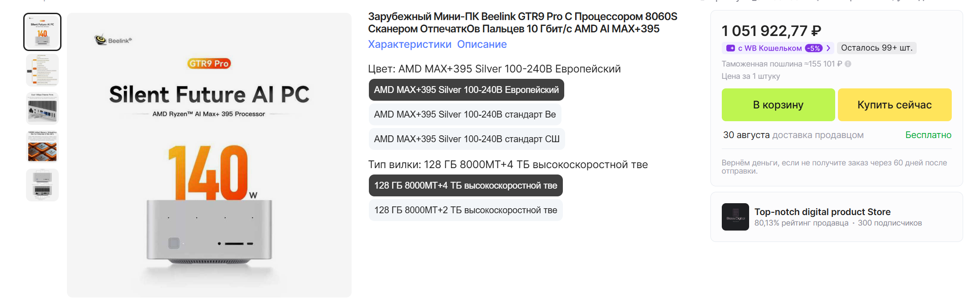Select color AMD MAX+395 Silver стандарт Ве
The image size is (980, 308).
[465, 114]
